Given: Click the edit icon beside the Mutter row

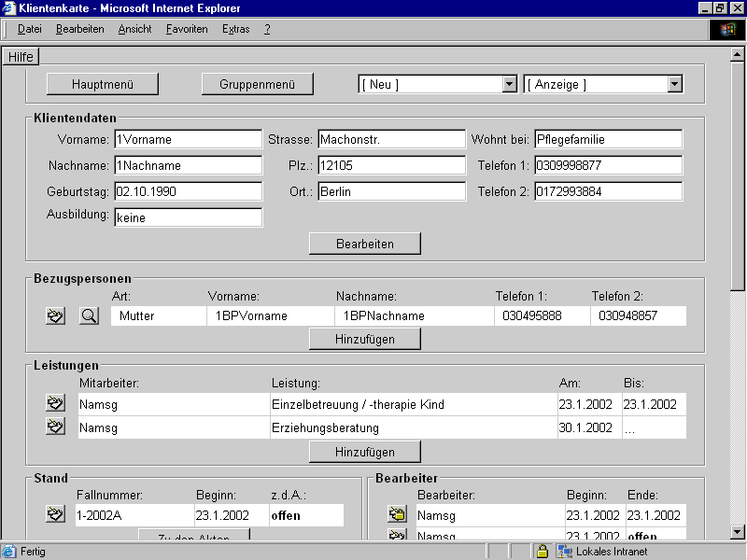Looking at the screenshot, I should click(55, 315).
